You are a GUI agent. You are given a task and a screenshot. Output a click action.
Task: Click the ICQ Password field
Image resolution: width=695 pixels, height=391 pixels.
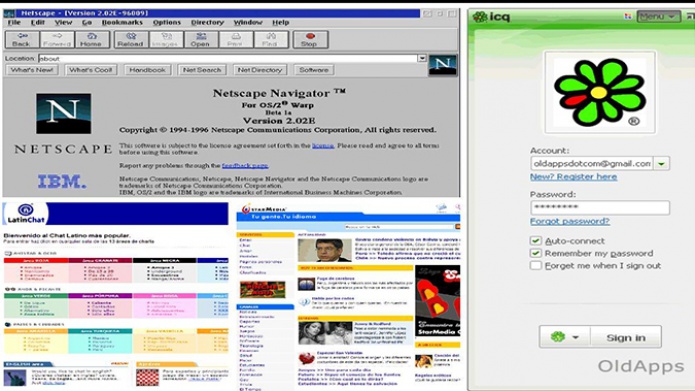point(600,207)
